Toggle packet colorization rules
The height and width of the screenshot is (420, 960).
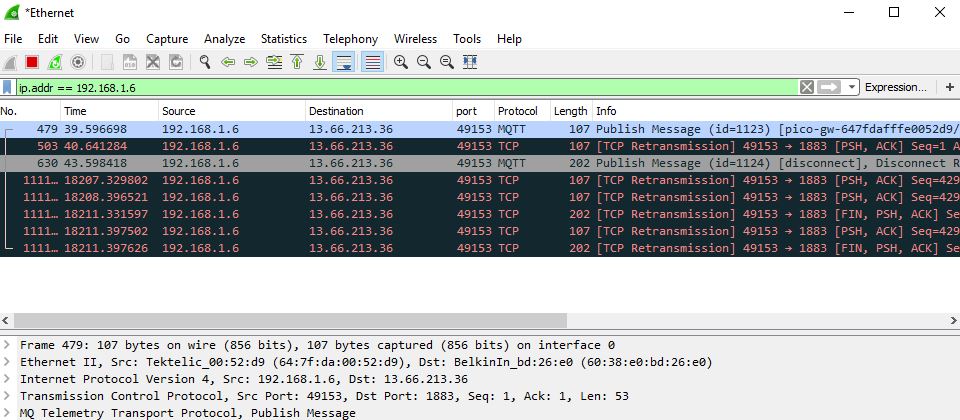point(372,62)
